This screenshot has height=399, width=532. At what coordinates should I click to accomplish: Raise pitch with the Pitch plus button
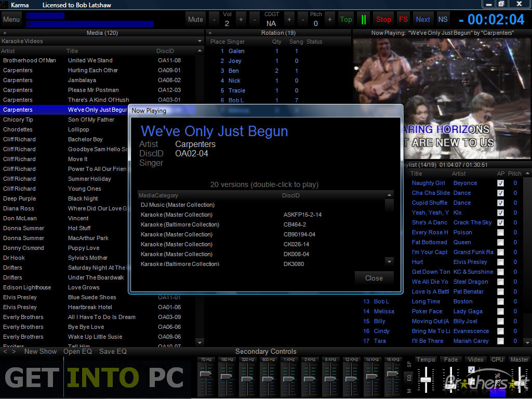pyautogui.click(x=329, y=20)
